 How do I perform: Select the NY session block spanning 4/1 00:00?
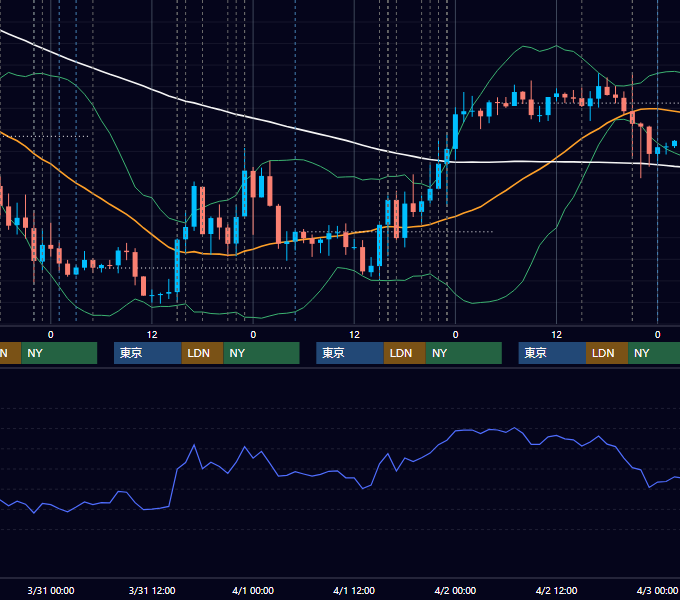click(x=261, y=353)
